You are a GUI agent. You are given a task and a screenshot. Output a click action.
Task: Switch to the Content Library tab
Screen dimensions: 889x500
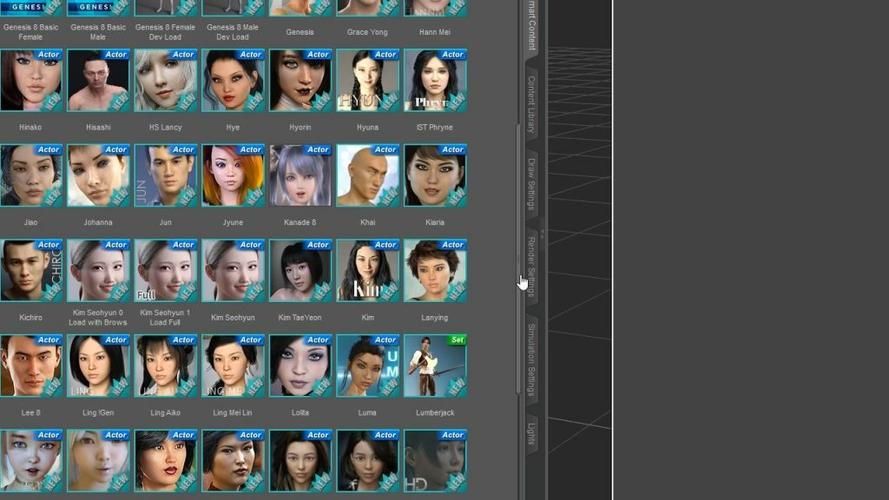532,104
